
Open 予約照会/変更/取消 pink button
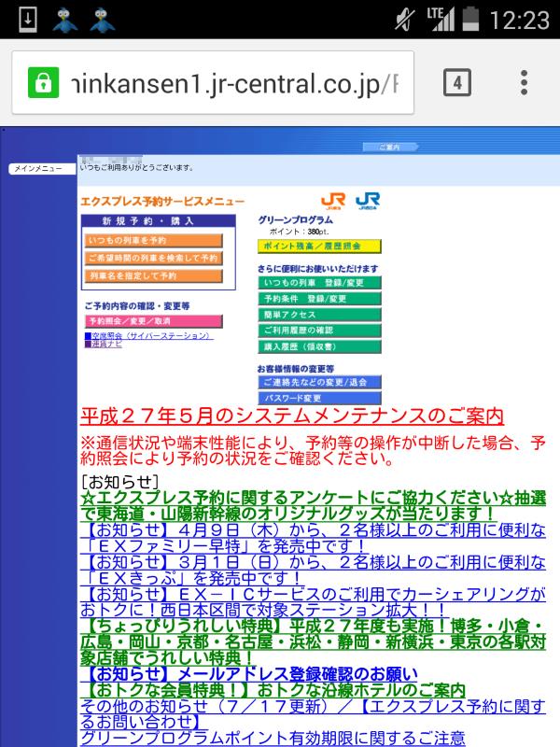pos(153,321)
